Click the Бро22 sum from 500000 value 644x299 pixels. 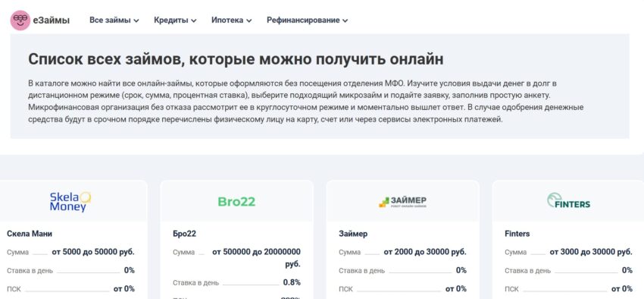pyautogui.click(x=256, y=257)
